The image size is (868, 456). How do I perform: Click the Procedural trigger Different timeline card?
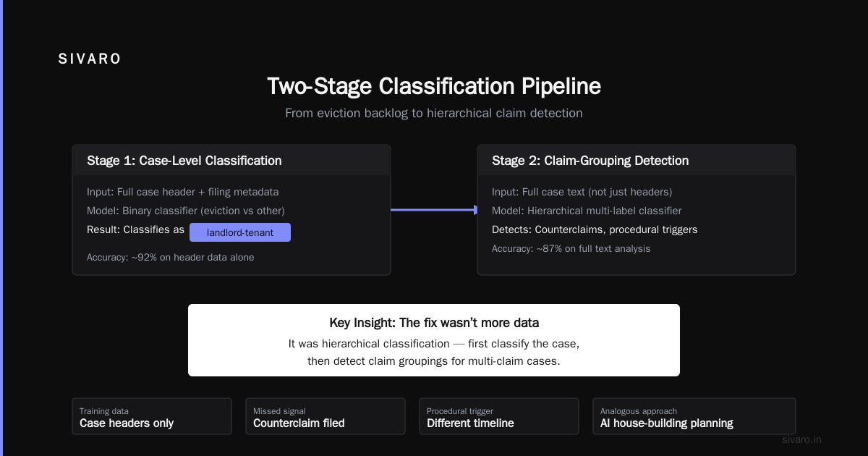(x=499, y=416)
